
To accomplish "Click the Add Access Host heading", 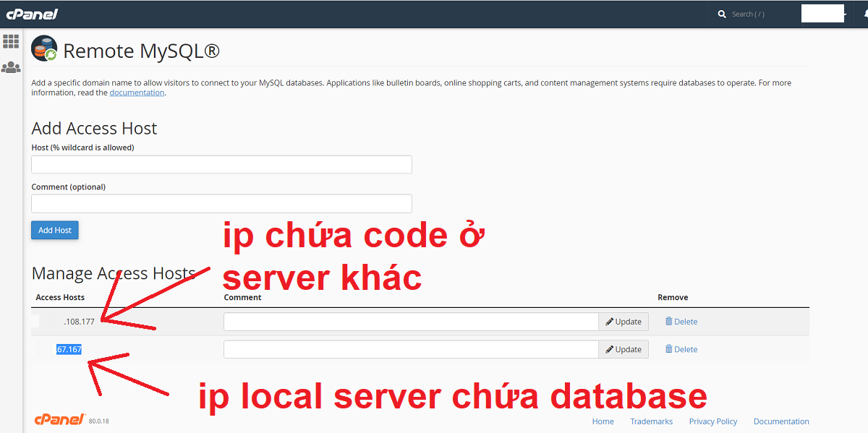I will [x=94, y=129].
